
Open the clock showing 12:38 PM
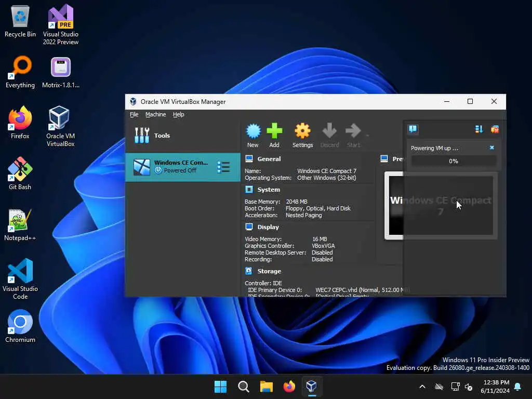coord(495,387)
